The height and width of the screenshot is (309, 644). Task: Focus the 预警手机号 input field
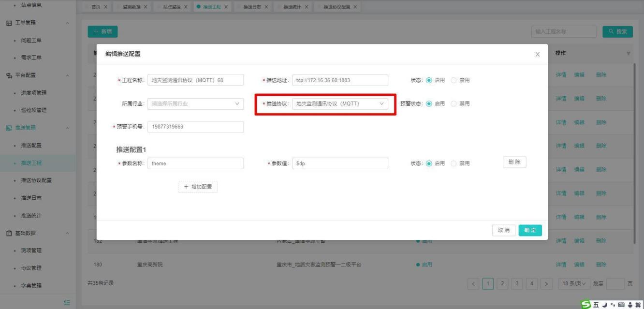(x=195, y=127)
